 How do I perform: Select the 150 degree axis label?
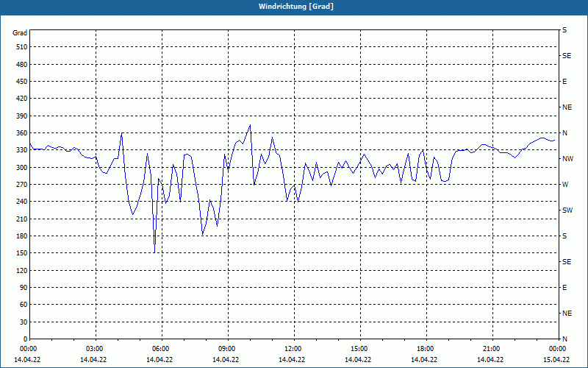(22, 253)
